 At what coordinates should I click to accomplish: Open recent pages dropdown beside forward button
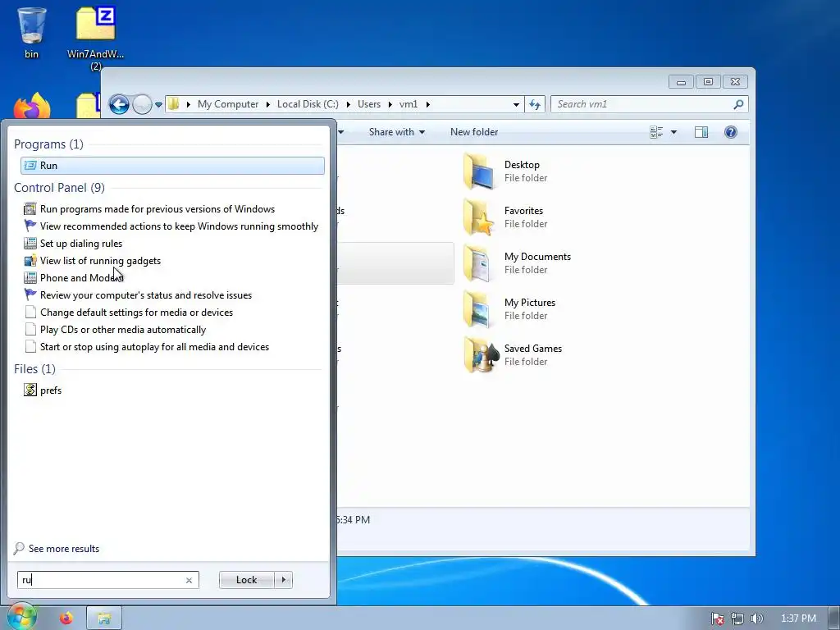pyautogui.click(x=158, y=105)
